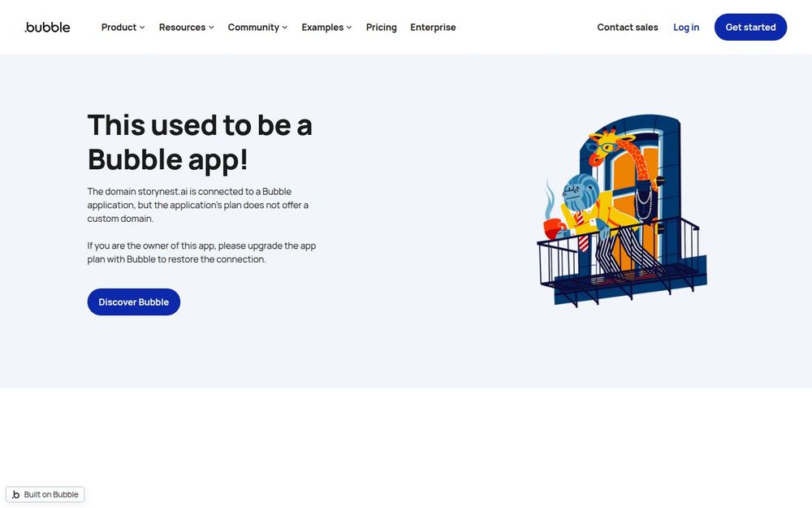This screenshot has width=812, height=508.
Task: Click the Get started button
Action: point(750,27)
